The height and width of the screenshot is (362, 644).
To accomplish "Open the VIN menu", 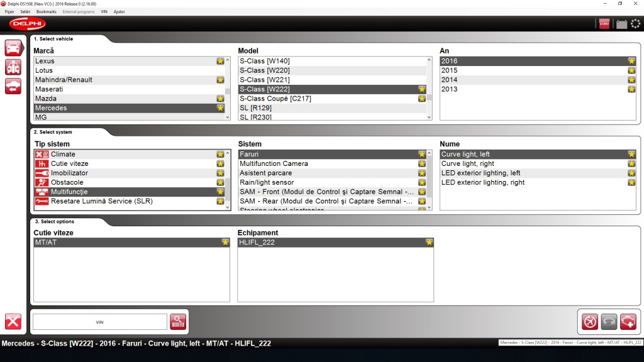I will point(104,11).
